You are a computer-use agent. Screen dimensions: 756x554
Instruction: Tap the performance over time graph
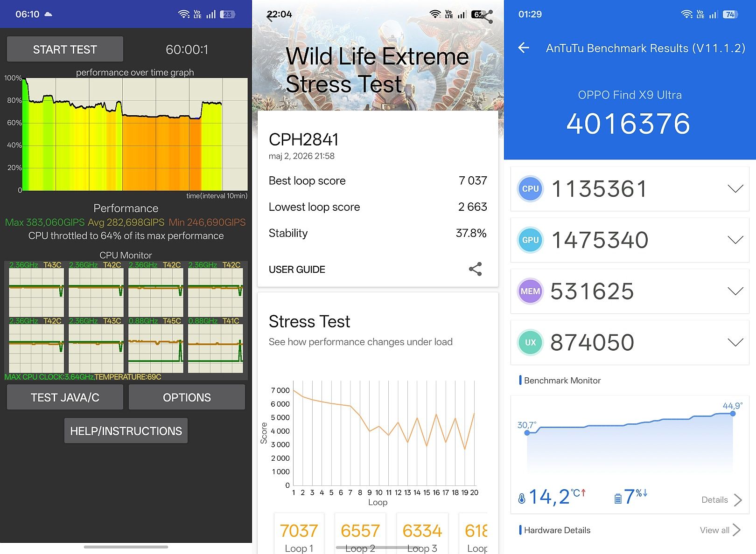tap(135, 134)
